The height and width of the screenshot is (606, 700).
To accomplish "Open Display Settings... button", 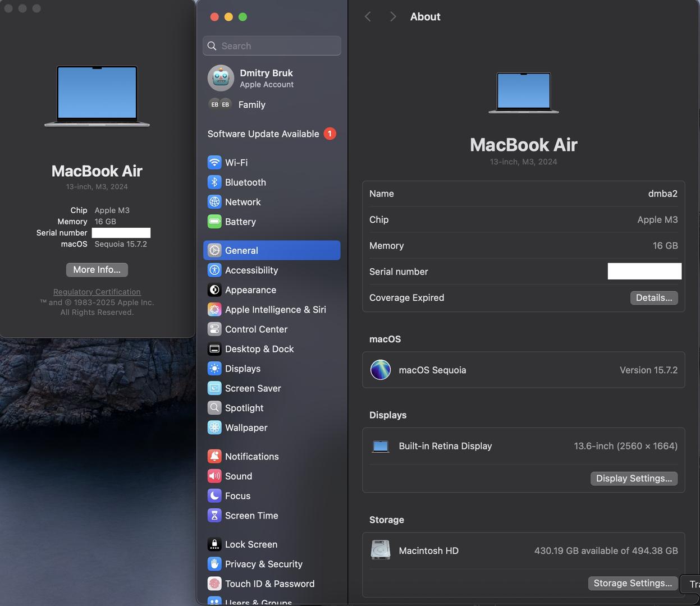I will [x=634, y=479].
